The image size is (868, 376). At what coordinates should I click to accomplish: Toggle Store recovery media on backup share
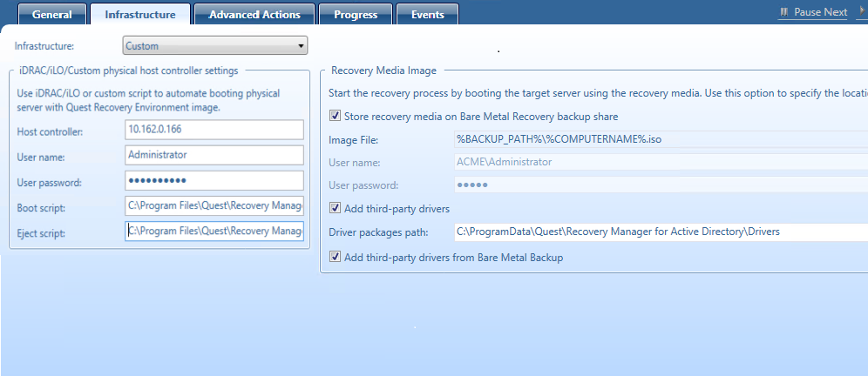click(336, 116)
